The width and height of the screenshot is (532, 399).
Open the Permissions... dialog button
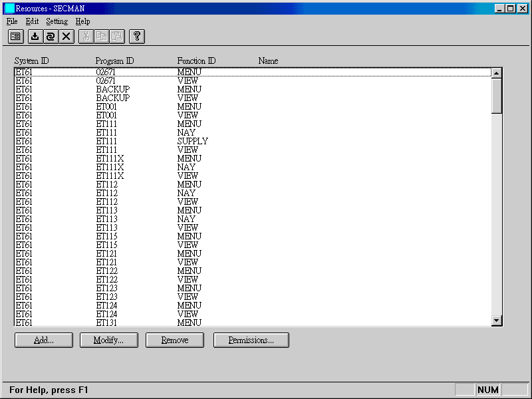251,340
